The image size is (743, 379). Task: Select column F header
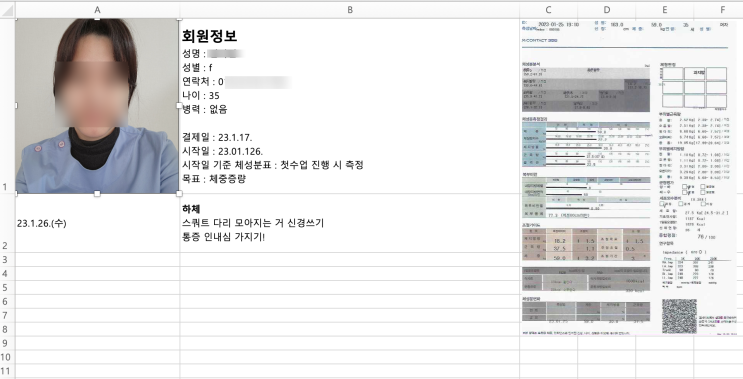[718, 9]
